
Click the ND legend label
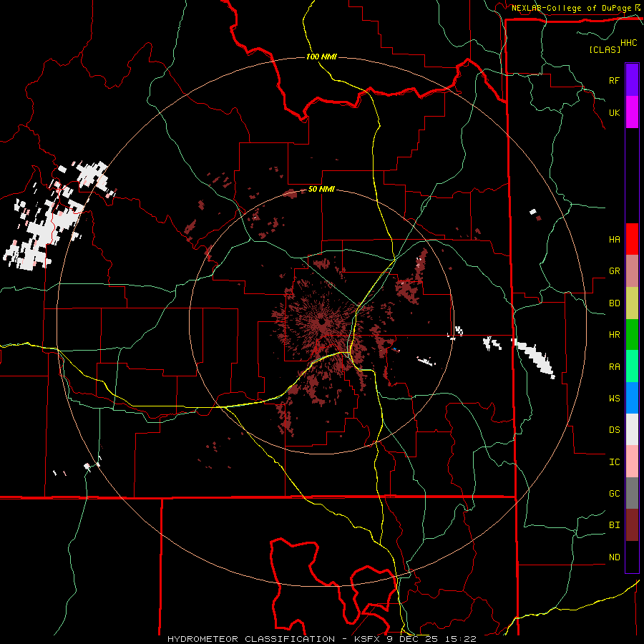(x=614, y=557)
